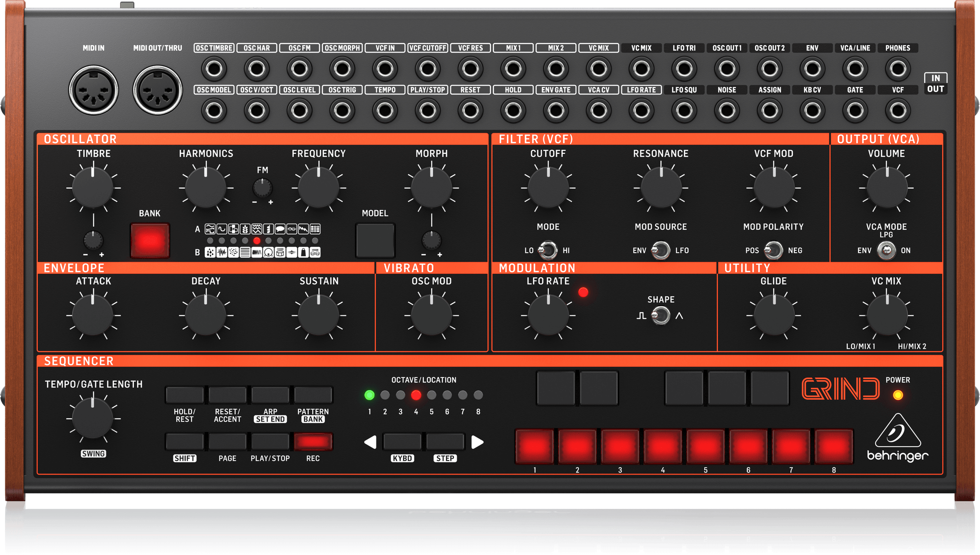This screenshot has height=555, width=980.
Task: Select the lightning noise model icon in bank A
Action: click(x=303, y=229)
